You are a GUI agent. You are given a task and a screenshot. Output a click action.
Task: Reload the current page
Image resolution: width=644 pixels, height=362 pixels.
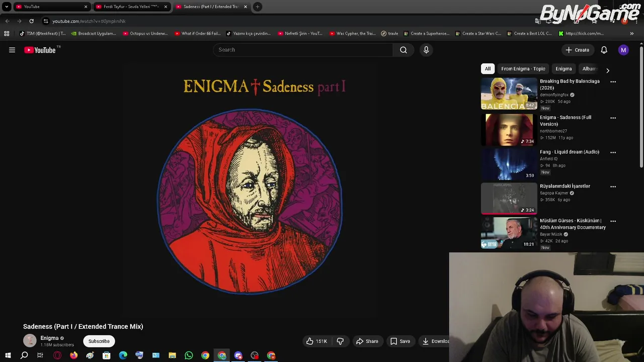(31, 21)
